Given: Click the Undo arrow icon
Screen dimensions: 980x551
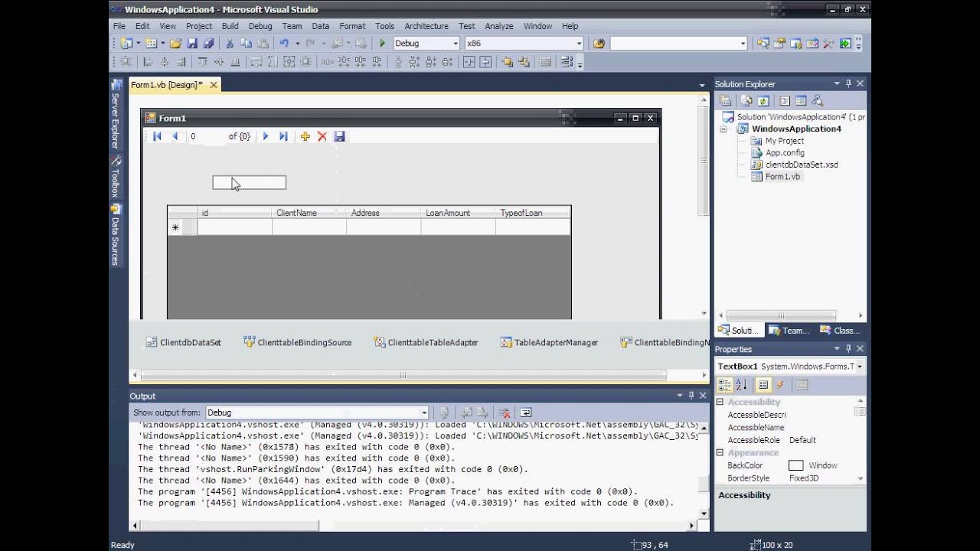Looking at the screenshot, I should coord(284,44).
